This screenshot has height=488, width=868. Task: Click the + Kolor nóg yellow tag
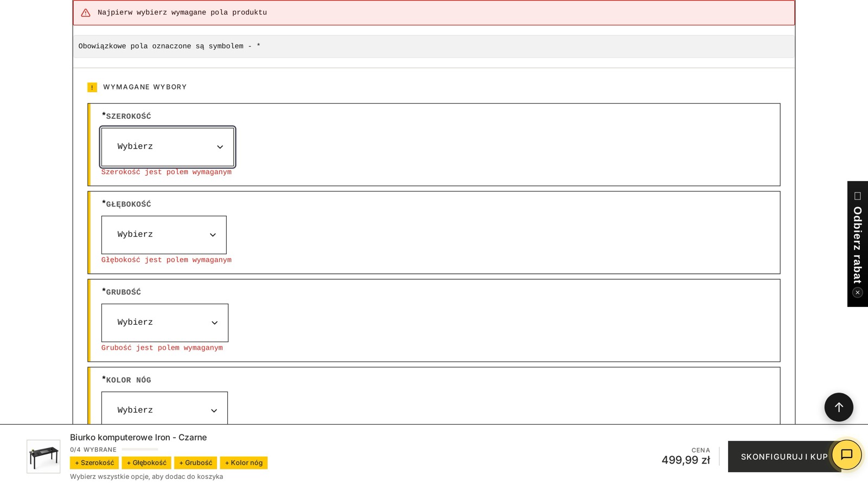[x=244, y=463]
